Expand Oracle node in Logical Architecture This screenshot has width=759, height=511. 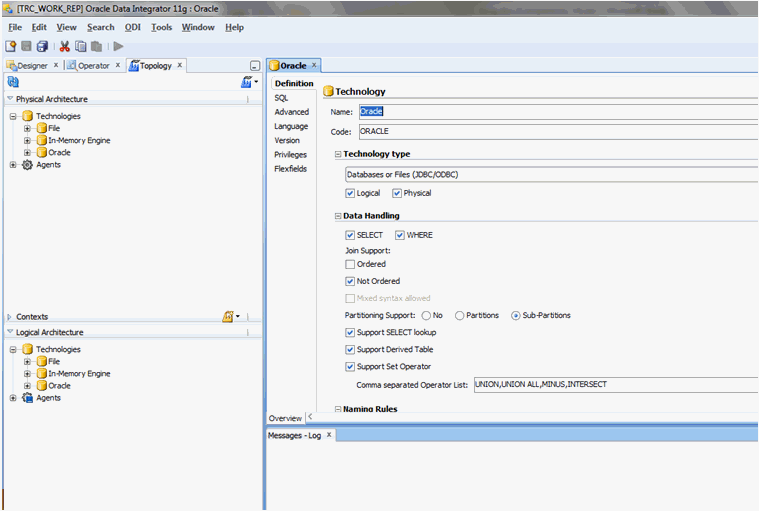(x=28, y=386)
